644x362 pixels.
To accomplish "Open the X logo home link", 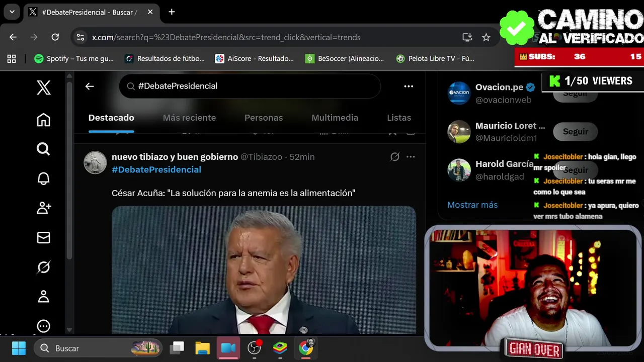I will [x=44, y=87].
